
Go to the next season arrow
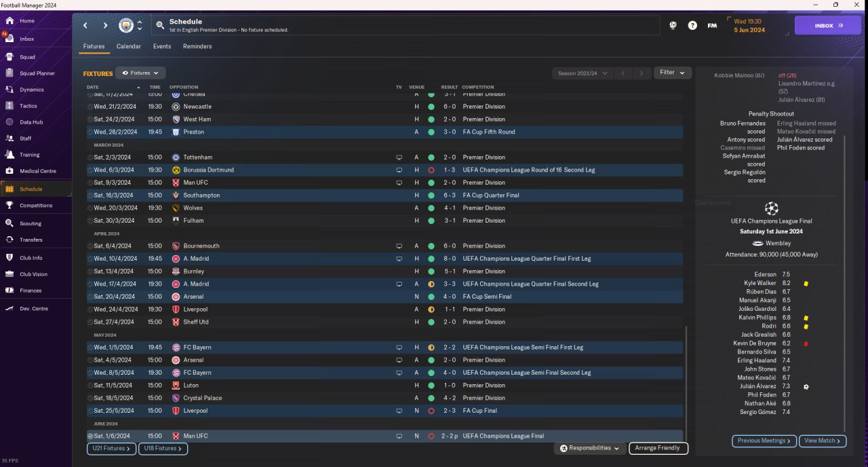pos(642,73)
